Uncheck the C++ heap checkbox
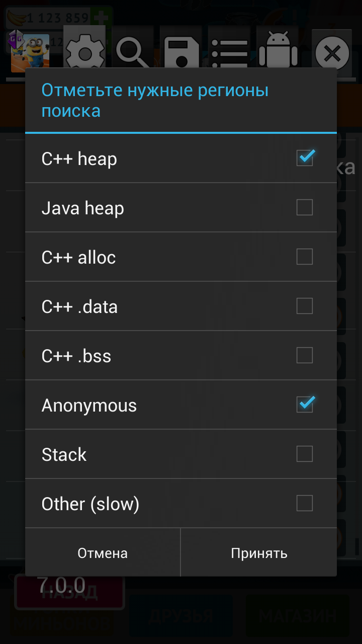The width and height of the screenshot is (362, 644). [x=305, y=158]
